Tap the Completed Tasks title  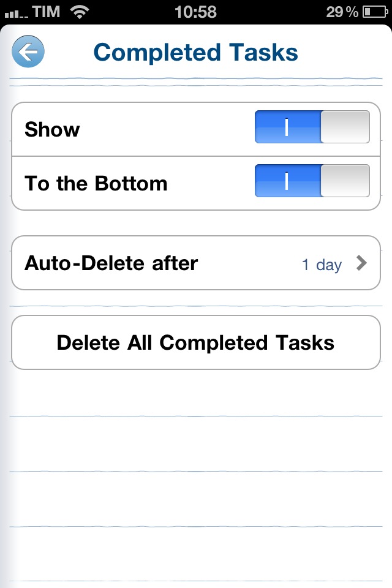coord(195,52)
